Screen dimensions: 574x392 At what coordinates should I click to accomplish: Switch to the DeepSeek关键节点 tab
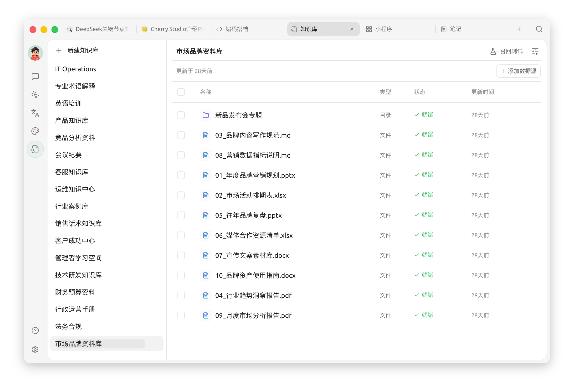tap(98, 29)
